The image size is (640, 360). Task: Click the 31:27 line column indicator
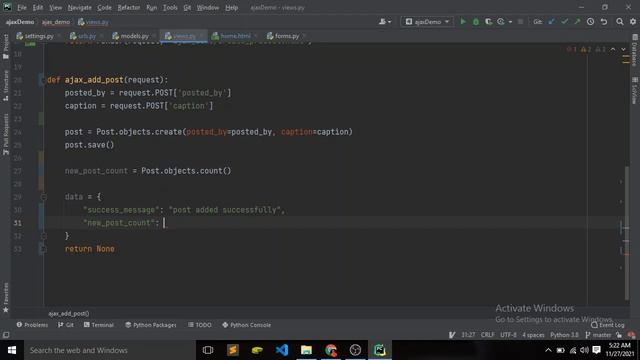(468, 335)
